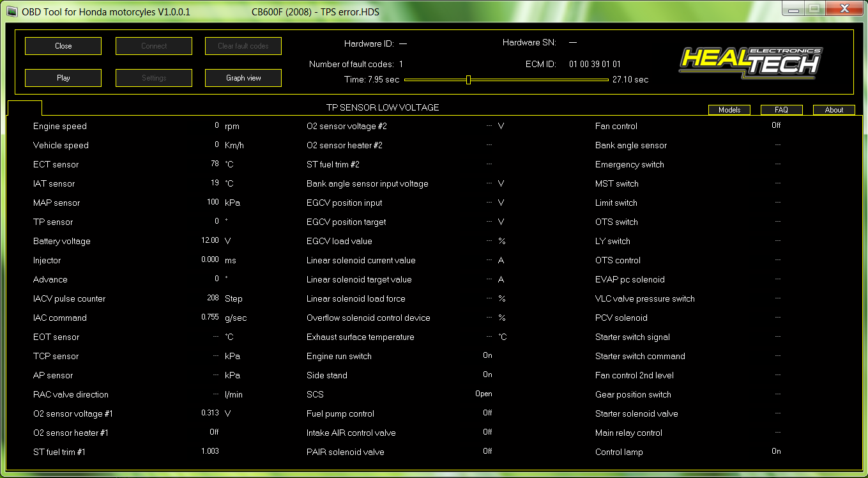Viewport: 868px width, 478px height.
Task: Click the TP sensor row label
Action: tap(53, 222)
